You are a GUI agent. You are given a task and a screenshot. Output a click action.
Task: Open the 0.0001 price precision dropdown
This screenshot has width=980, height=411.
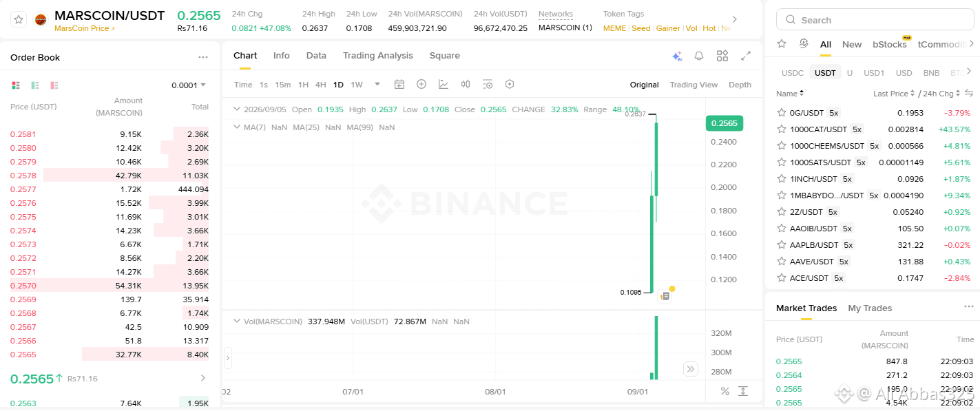(189, 85)
